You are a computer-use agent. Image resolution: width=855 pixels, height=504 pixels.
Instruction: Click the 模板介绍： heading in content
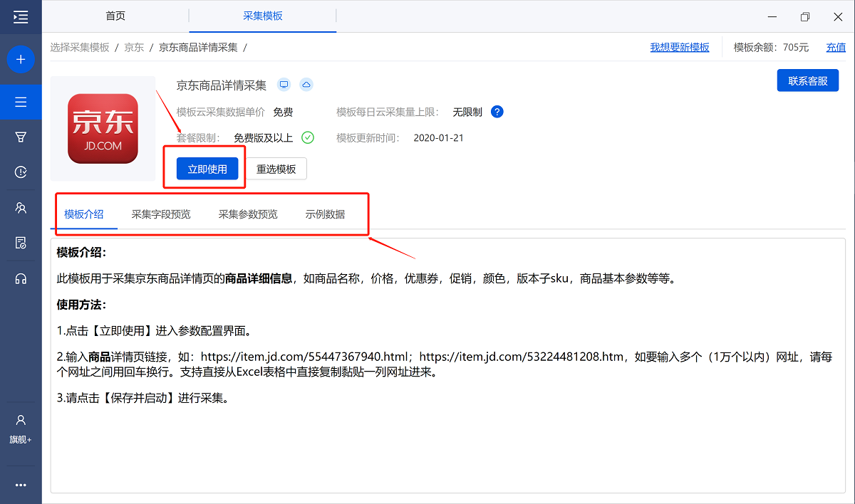[81, 253]
